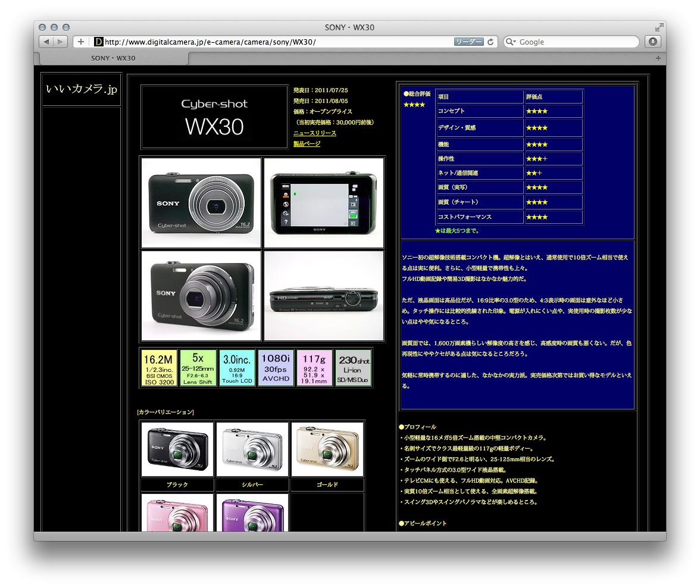Click the 操作性 rating row label
The width and height of the screenshot is (700, 588).
(446, 158)
